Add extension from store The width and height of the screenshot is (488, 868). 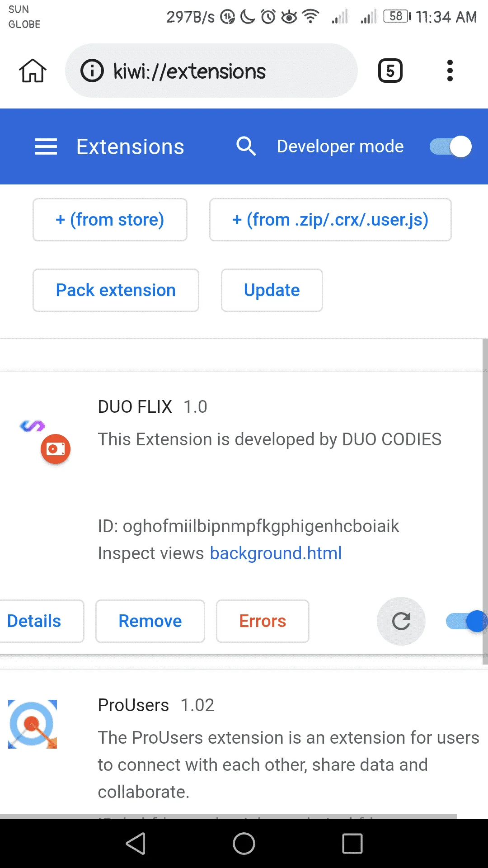click(x=110, y=220)
